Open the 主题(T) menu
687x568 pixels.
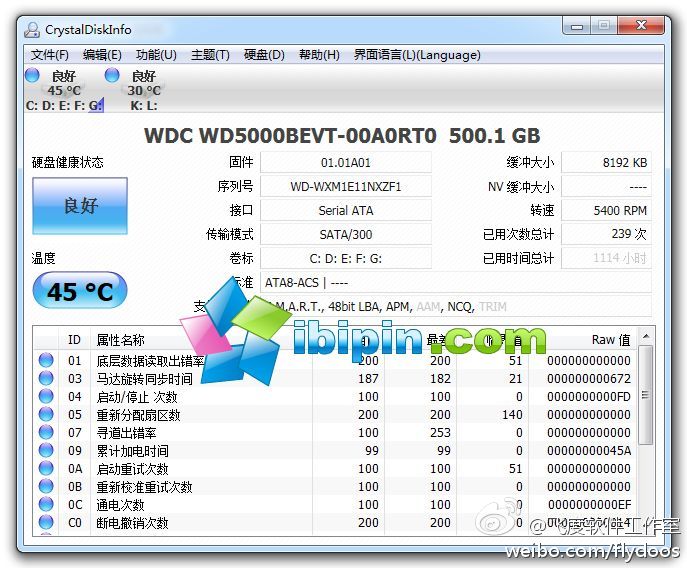coord(210,55)
